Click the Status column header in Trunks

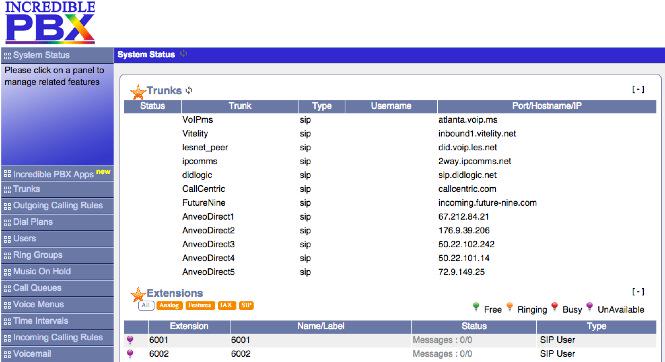coord(153,106)
